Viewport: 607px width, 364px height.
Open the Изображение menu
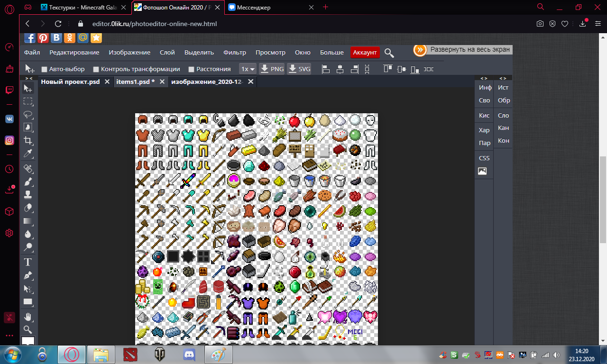(x=129, y=53)
